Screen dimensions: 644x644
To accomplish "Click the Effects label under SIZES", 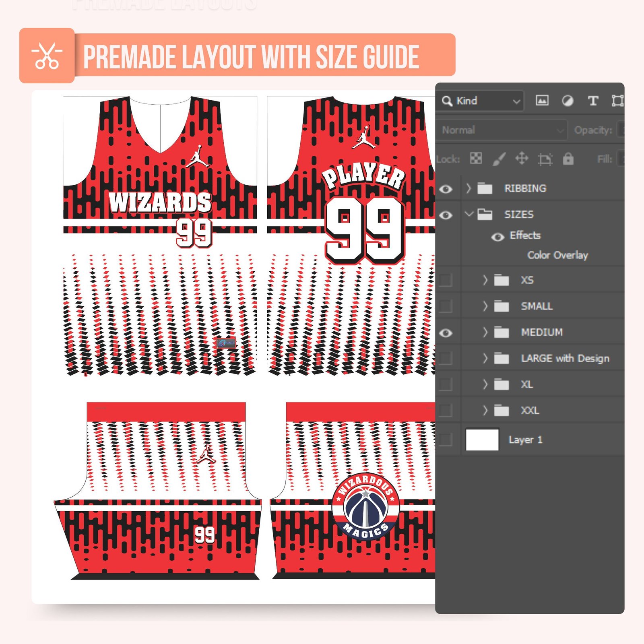I will [525, 235].
